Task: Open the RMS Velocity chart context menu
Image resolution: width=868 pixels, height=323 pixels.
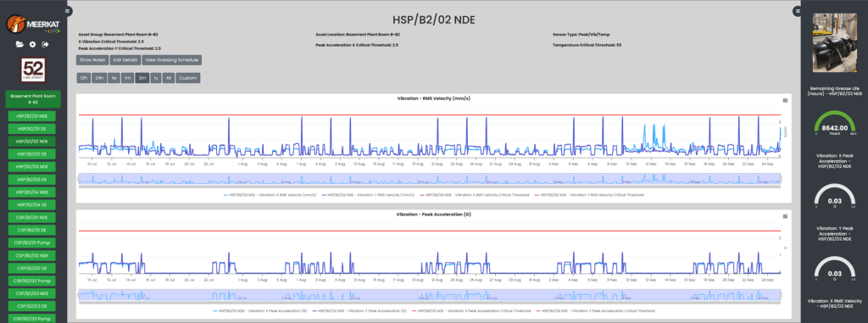Action: tap(785, 100)
